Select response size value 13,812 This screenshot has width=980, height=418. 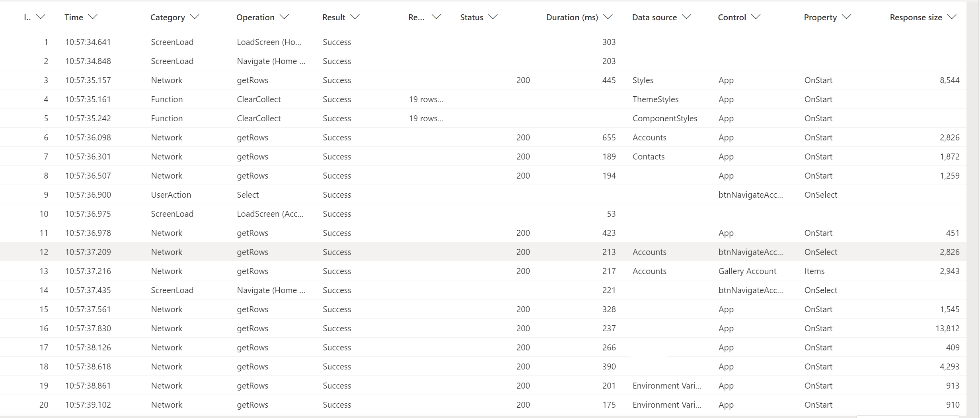point(947,329)
